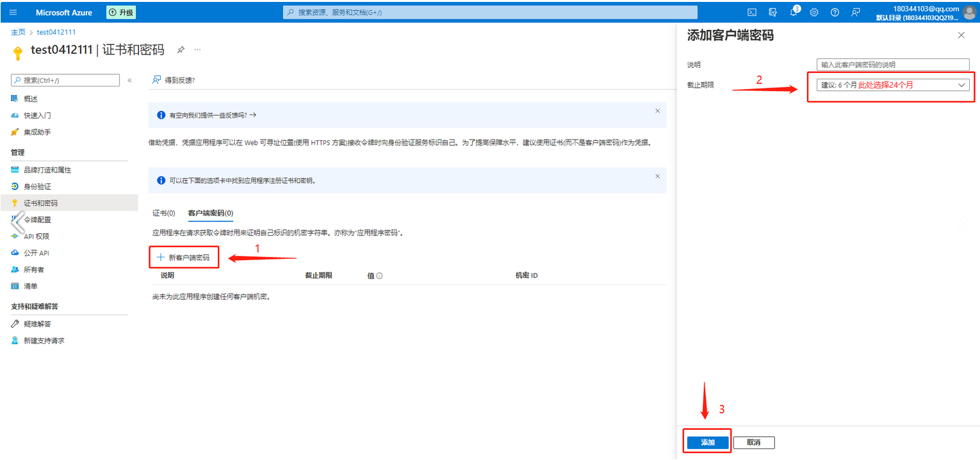Click the feedback icon in top bar
Image resolution: width=980 pixels, height=460 pixels.
pos(855,12)
